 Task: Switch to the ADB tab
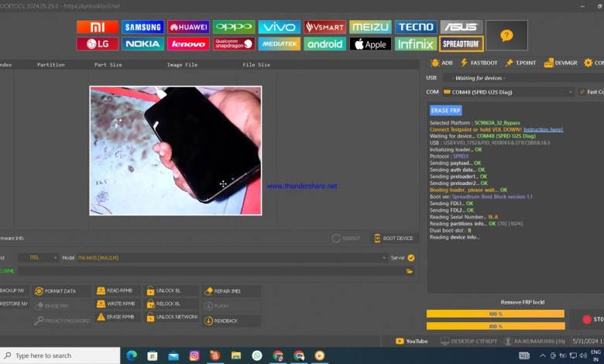tap(442, 63)
